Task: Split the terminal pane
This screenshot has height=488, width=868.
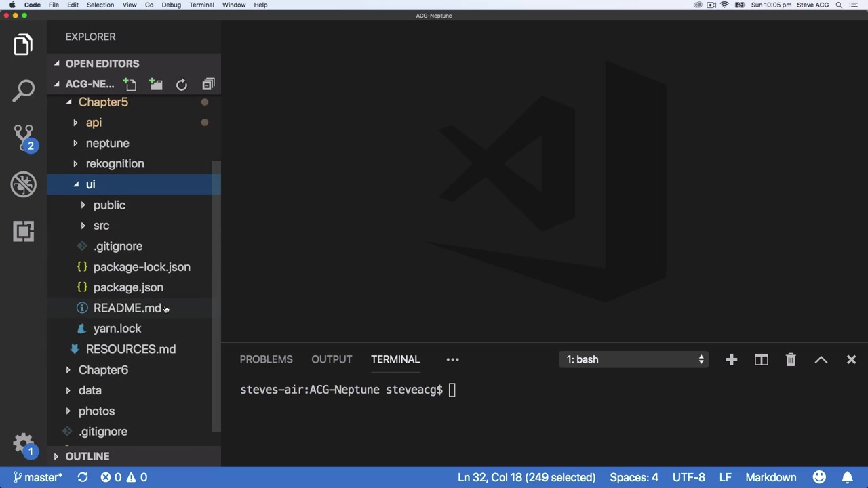Action: pos(762,359)
